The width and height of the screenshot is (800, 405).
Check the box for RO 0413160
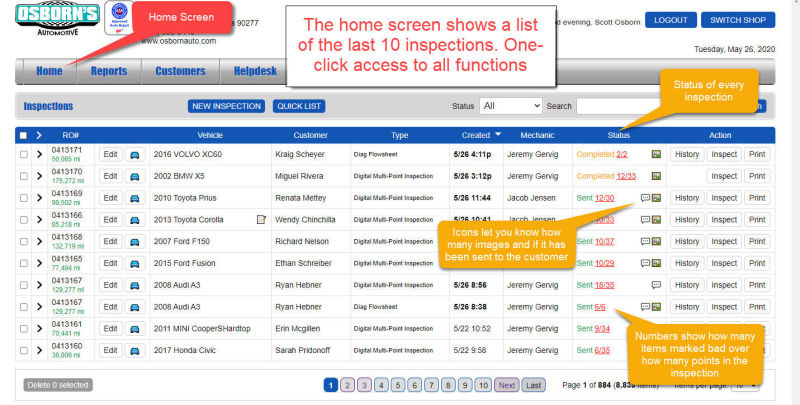tap(23, 351)
